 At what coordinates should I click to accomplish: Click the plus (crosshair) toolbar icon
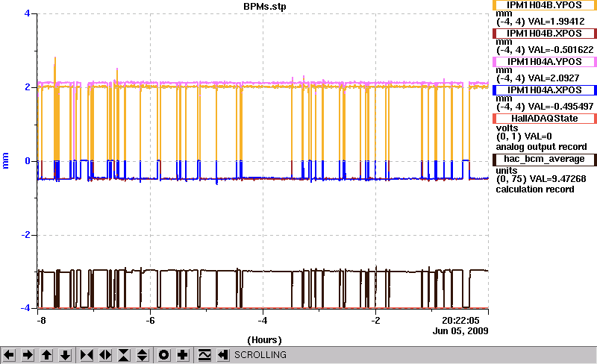[183, 355]
